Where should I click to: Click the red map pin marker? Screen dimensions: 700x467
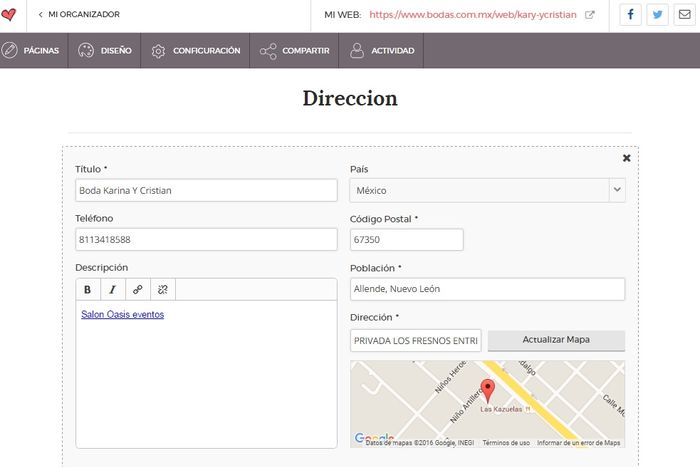[x=488, y=391]
